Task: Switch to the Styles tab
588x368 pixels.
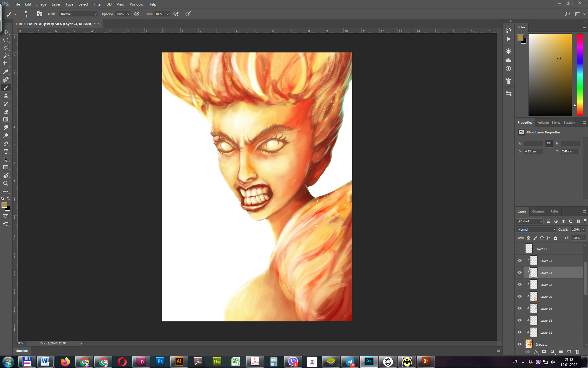Action: point(556,123)
